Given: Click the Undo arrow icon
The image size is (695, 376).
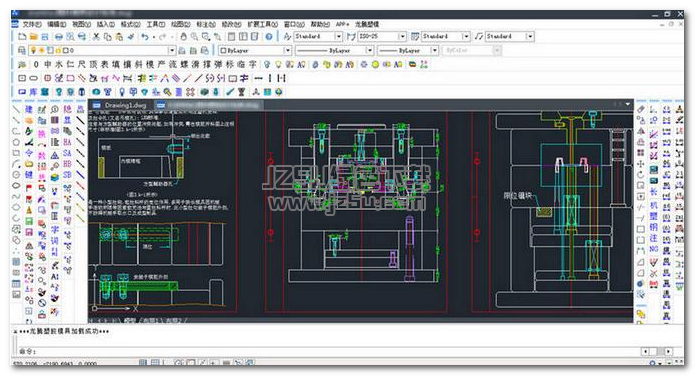Looking at the screenshot, I should (145, 37).
